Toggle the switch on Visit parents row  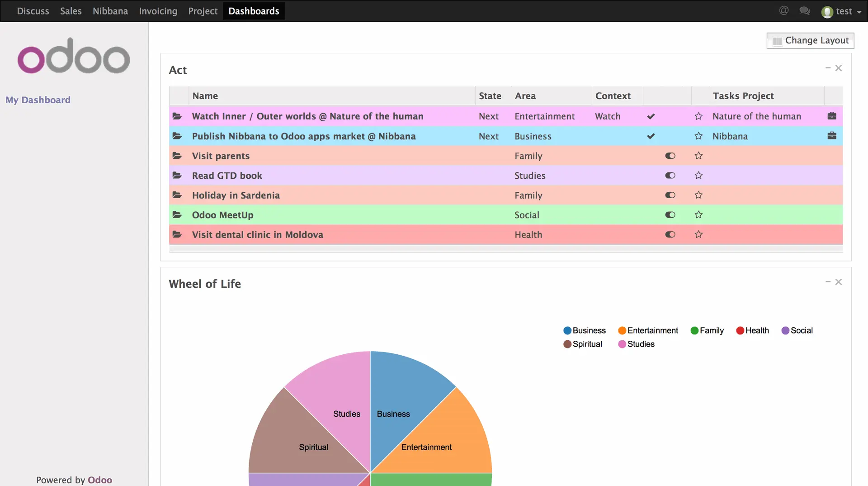coord(670,156)
